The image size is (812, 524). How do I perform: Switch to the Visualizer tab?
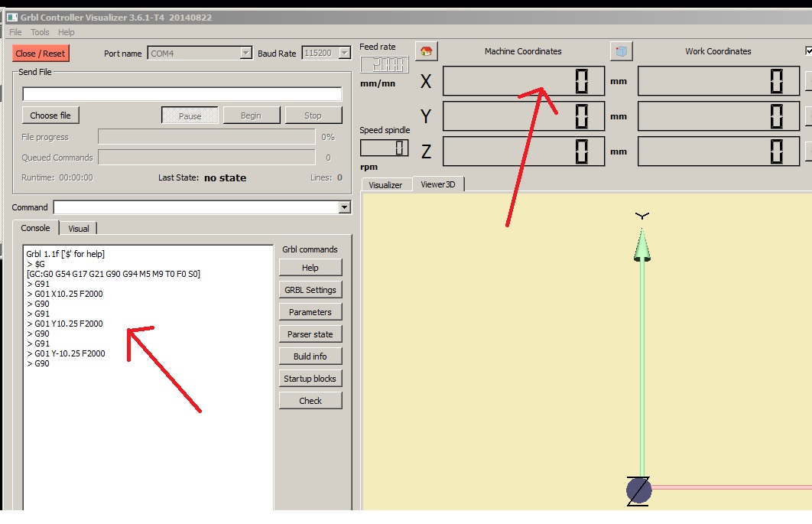point(385,185)
